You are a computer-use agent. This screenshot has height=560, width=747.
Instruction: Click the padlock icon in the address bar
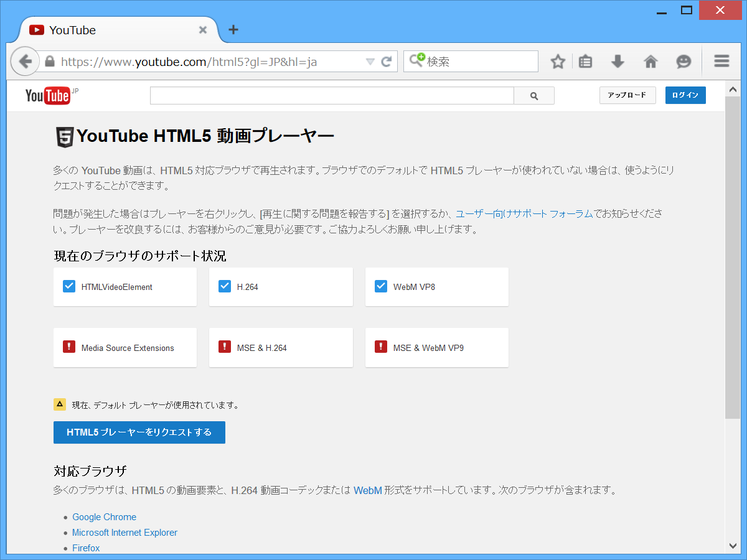click(49, 62)
